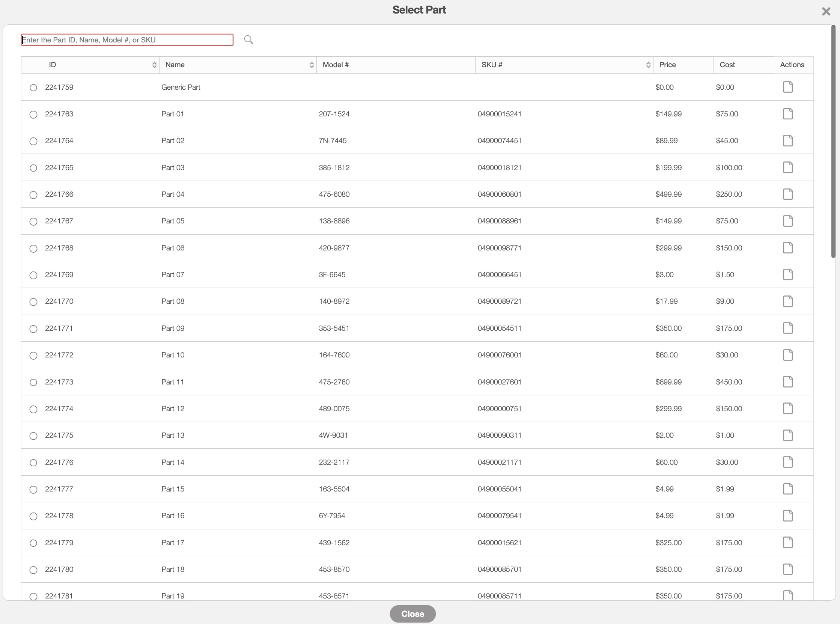Click the document icon for Part 06
The height and width of the screenshot is (624, 840).
coord(787,248)
